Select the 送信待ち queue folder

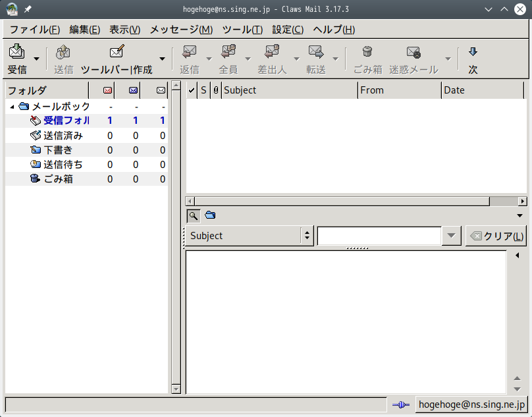pos(86,164)
